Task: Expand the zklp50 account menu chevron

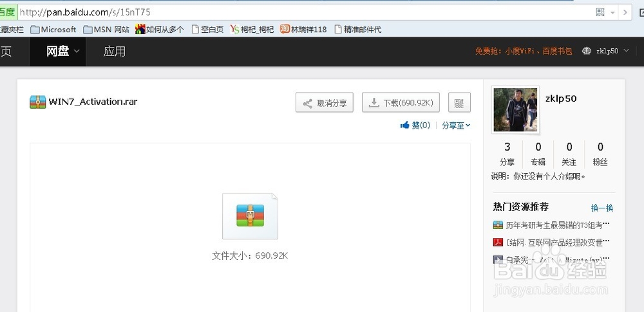Action: (x=627, y=51)
